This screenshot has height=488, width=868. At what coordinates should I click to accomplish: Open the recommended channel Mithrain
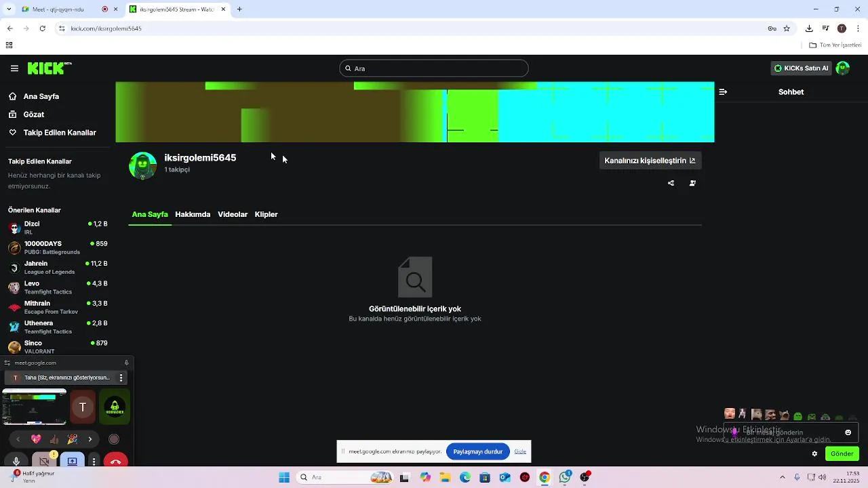point(58,307)
